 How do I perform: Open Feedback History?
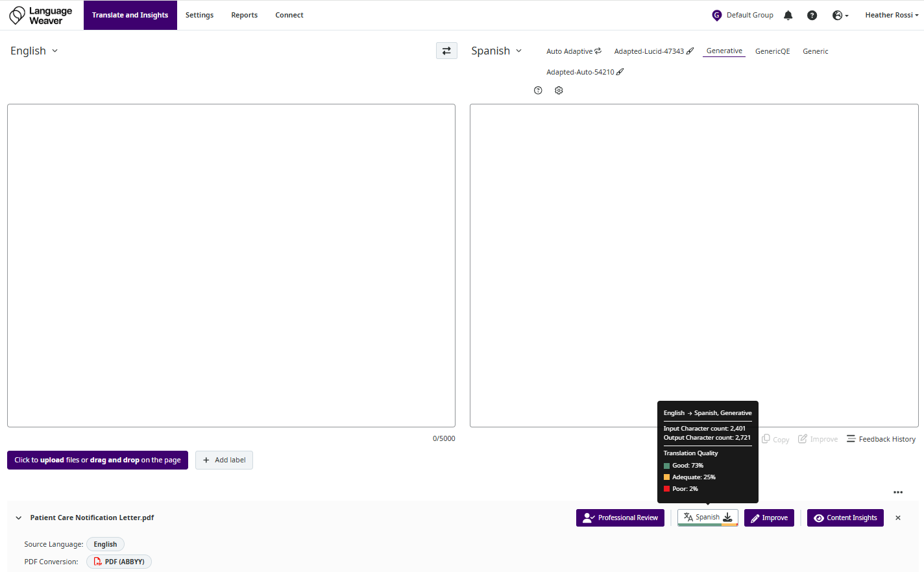click(881, 439)
